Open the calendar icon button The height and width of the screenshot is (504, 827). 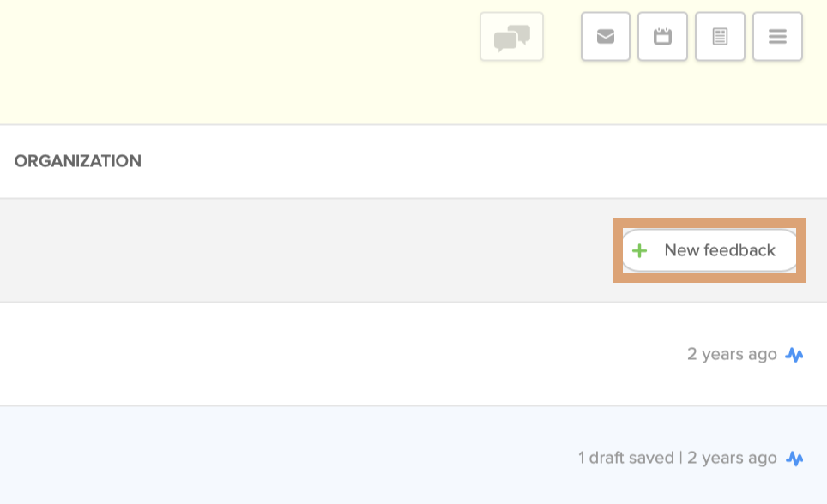click(662, 37)
